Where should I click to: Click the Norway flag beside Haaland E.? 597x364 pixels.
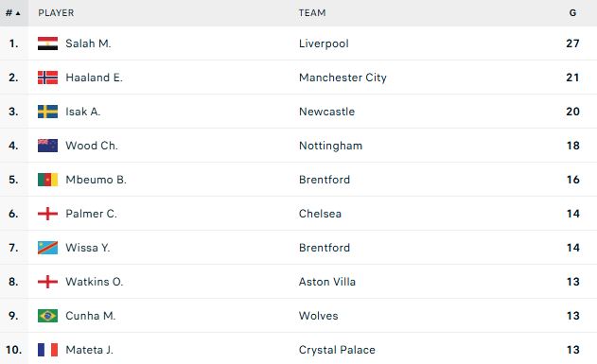(47, 78)
